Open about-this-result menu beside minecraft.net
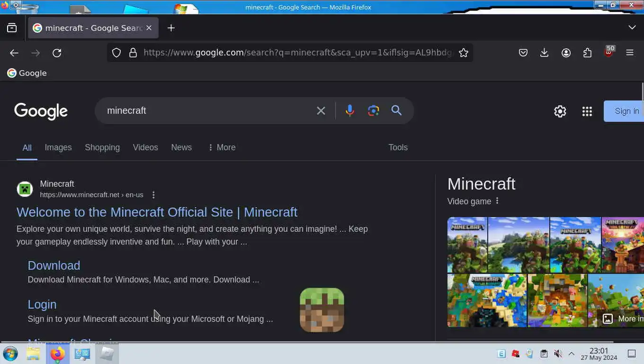 tap(153, 195)
